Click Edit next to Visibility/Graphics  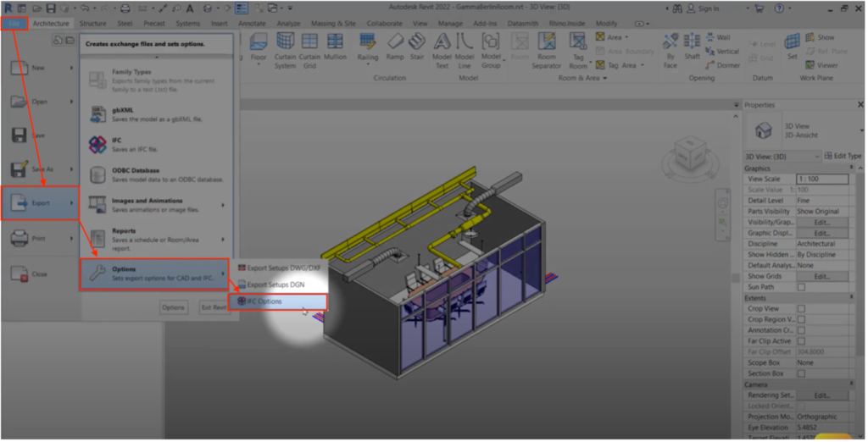(x=822, y=223)
